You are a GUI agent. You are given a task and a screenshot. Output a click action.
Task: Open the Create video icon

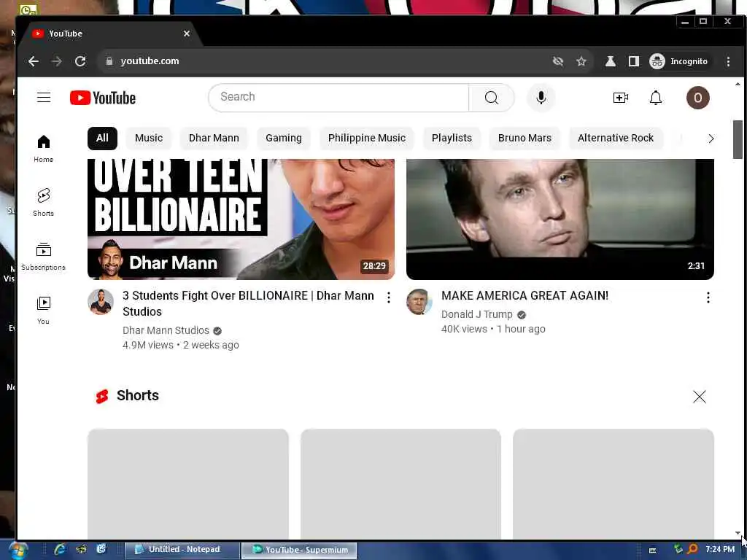[620, 98]
